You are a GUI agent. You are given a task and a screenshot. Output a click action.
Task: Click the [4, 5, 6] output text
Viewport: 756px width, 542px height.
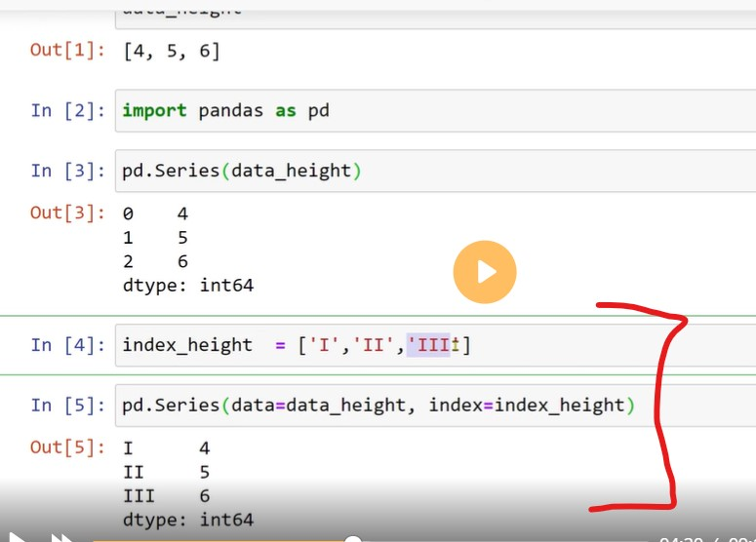click(171, 51)
